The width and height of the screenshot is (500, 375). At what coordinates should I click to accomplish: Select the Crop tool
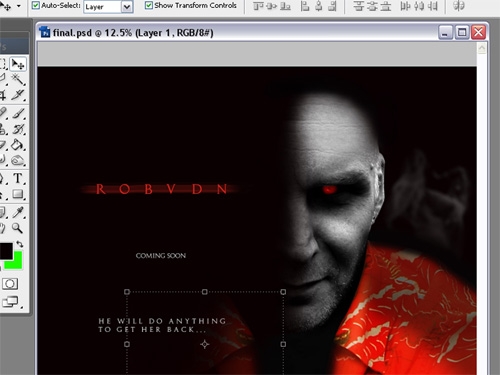[3, 95]
